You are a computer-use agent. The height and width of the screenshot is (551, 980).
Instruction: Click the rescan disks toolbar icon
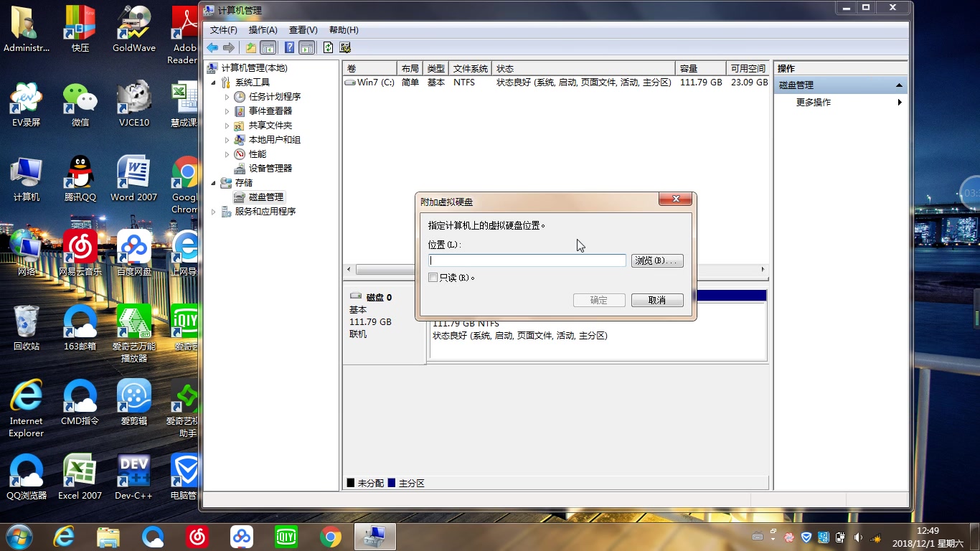point(345,47)
